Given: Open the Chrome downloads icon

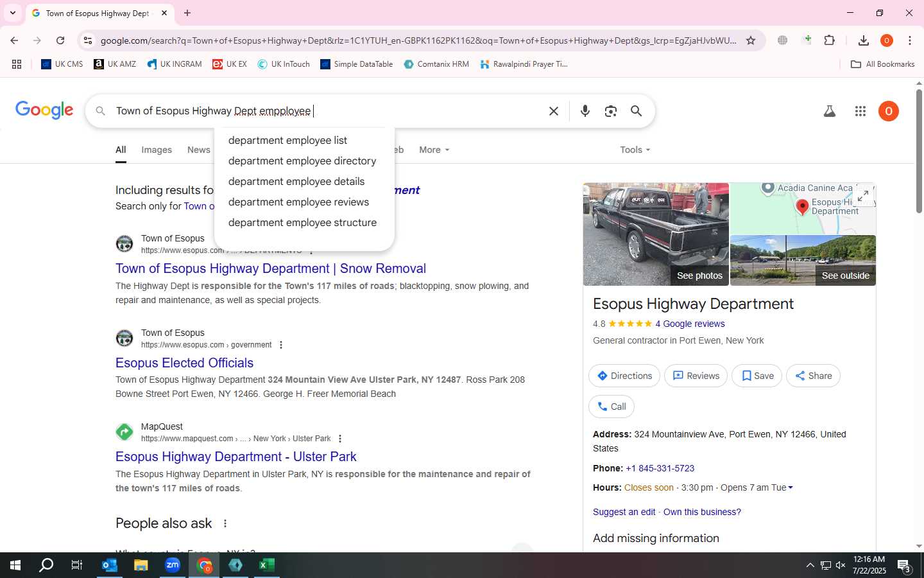Looking at the screenshot, I should [x=864, y=40].
